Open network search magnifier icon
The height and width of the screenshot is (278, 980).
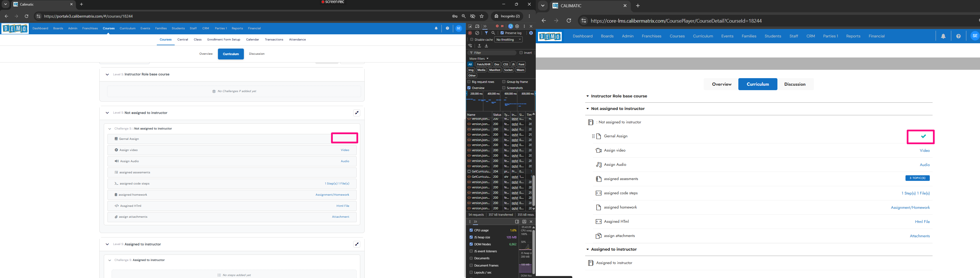point(493,33)
